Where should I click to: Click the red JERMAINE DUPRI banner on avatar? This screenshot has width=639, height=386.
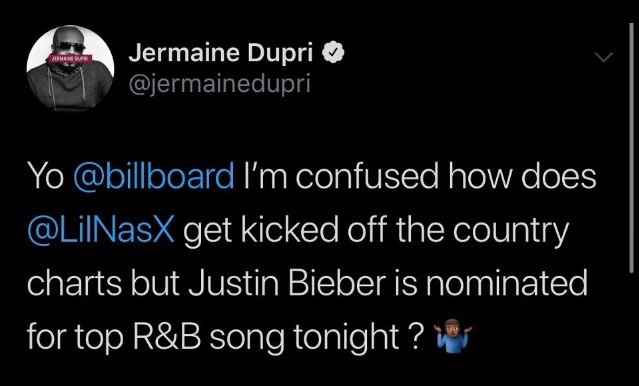69,59
